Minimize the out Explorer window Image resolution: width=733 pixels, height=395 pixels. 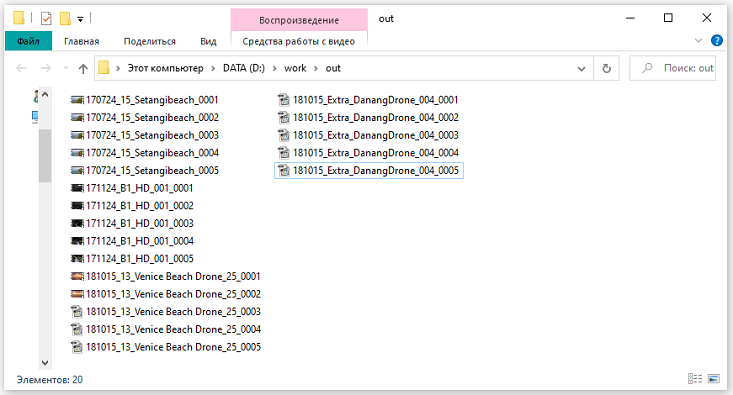[x=630, y=18]
